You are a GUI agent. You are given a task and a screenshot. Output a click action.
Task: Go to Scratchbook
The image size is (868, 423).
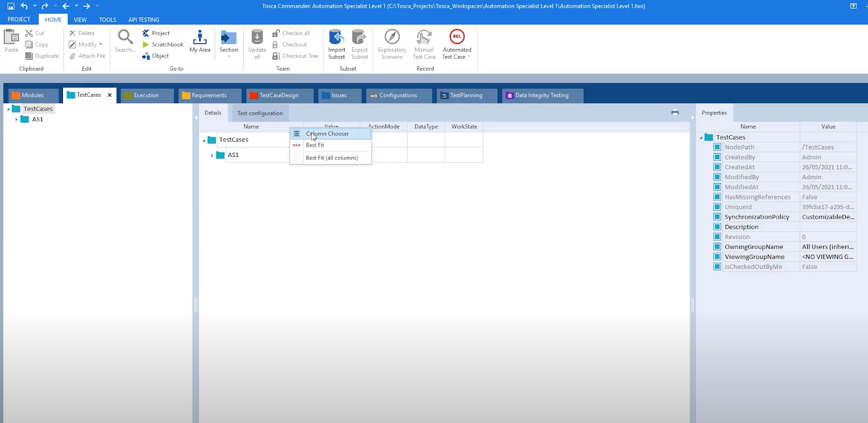pyautogui.click(x=163, y=45)
